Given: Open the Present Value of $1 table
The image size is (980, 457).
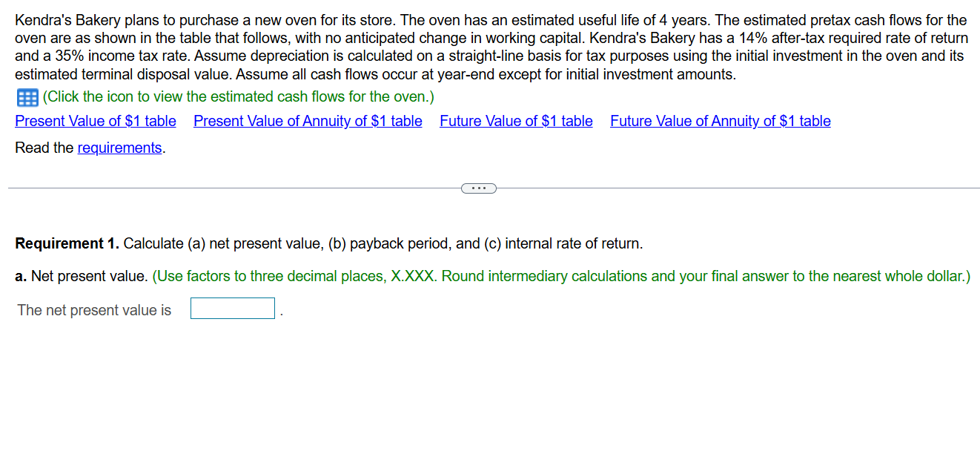Looking at the screenshot, I should pyautogui.click(x=95, y=121).
